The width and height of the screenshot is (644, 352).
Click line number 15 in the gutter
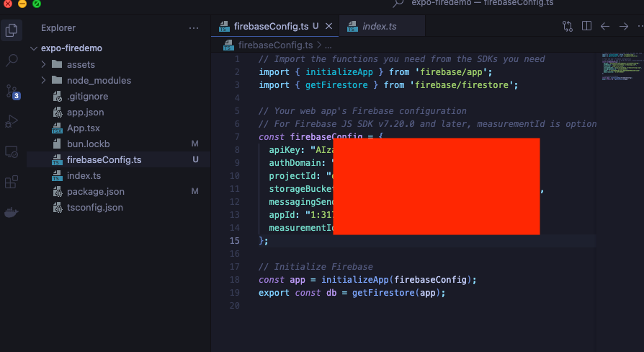[234, 241]
